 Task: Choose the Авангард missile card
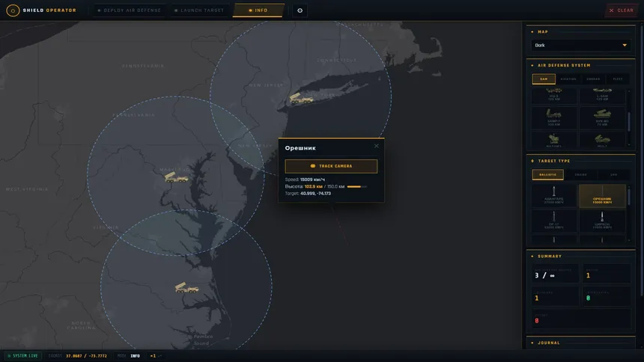point(553,195)
